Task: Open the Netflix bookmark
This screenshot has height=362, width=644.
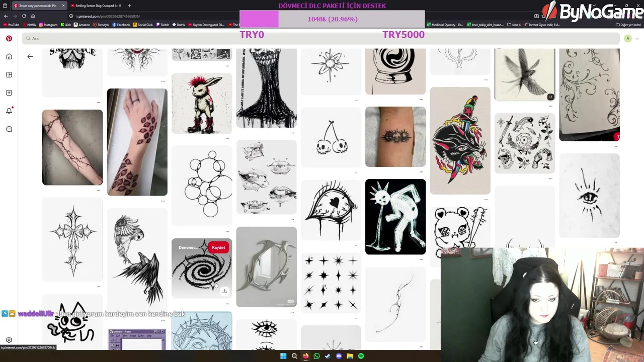Action: [x=29, y=25]
